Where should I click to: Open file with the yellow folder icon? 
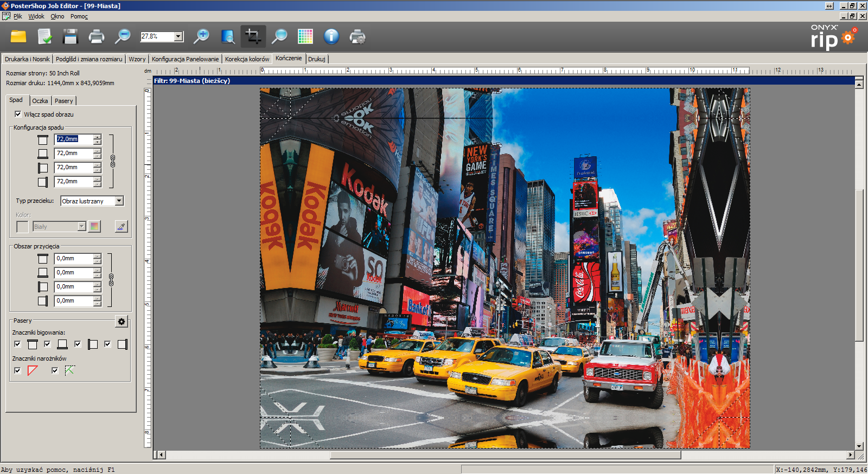click(x=18, y=37)
